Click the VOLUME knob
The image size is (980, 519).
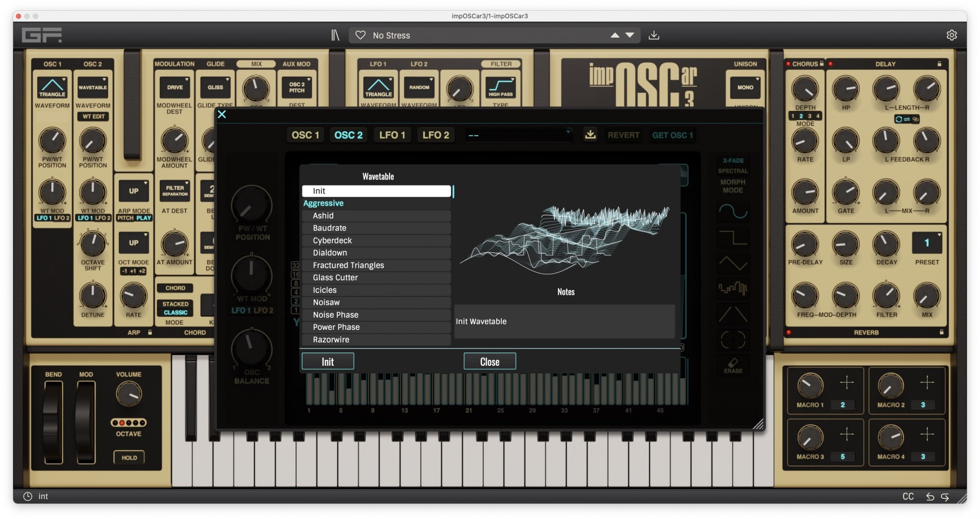[129, 394]
